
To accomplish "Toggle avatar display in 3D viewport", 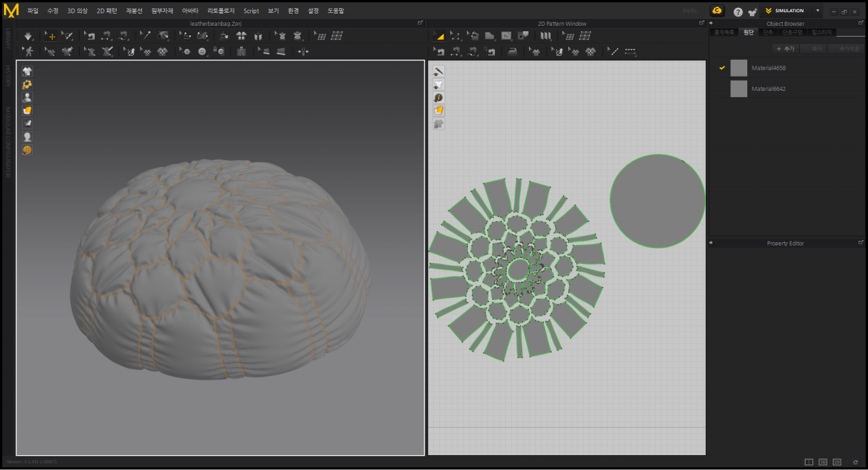I will [x=27, y=97].
